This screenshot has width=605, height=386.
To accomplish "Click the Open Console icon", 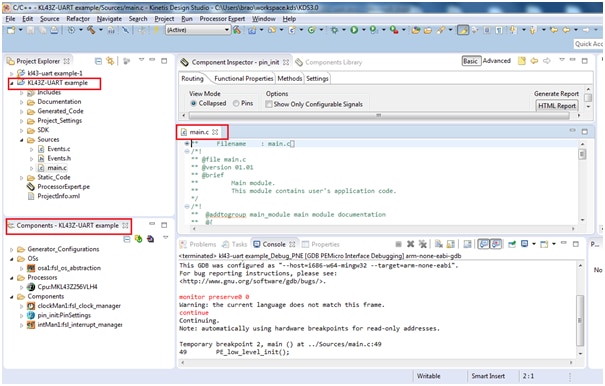I will point(544,244).
